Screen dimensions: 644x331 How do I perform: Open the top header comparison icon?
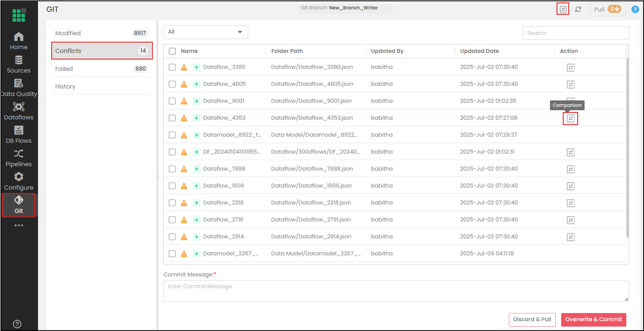click(563, 9)
